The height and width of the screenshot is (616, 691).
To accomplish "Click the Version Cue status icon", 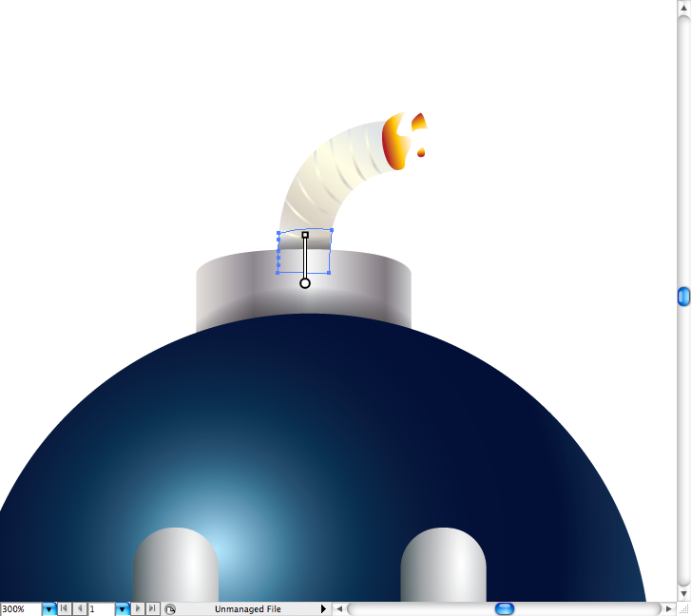I will tap(169, 608).
